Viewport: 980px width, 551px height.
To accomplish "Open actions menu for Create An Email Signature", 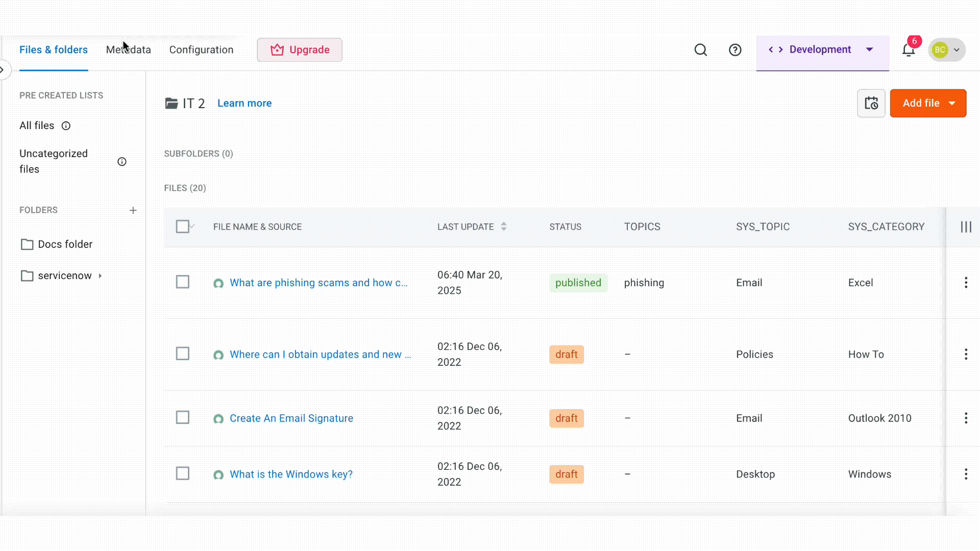I will pyautogui.click(x=966, y=418).
